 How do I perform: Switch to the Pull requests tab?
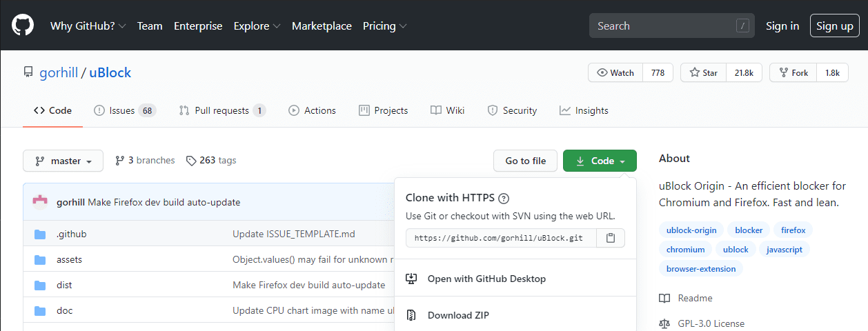point(222,110)
